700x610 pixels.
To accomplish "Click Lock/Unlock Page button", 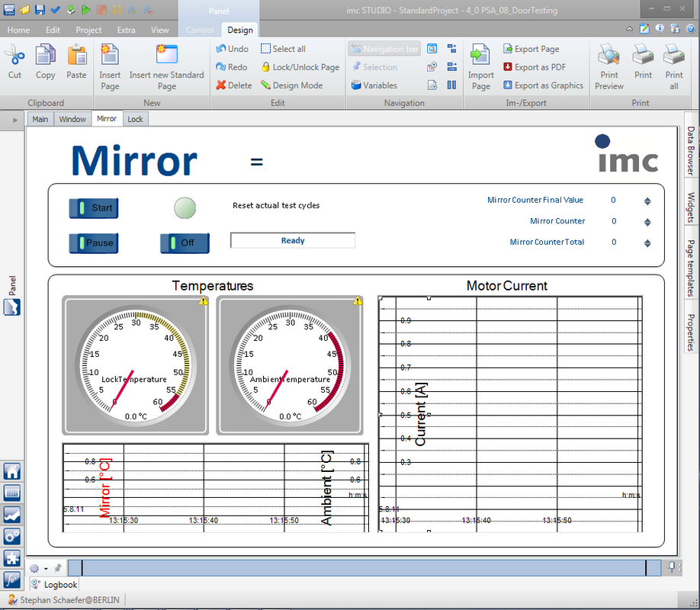I will 300,67.
